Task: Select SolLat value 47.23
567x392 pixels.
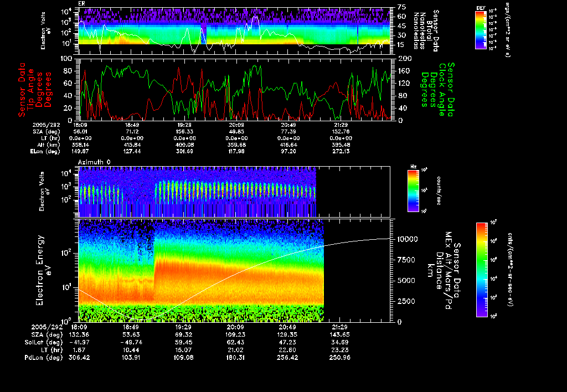Action: [287, 343]
